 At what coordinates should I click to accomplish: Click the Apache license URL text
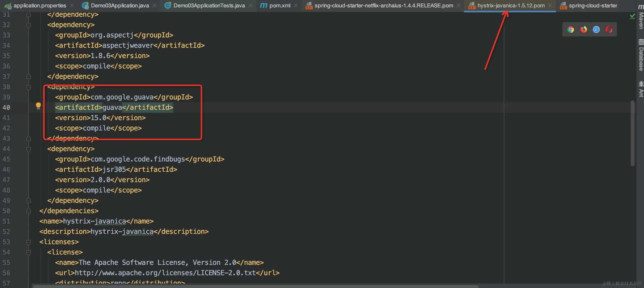165,273
